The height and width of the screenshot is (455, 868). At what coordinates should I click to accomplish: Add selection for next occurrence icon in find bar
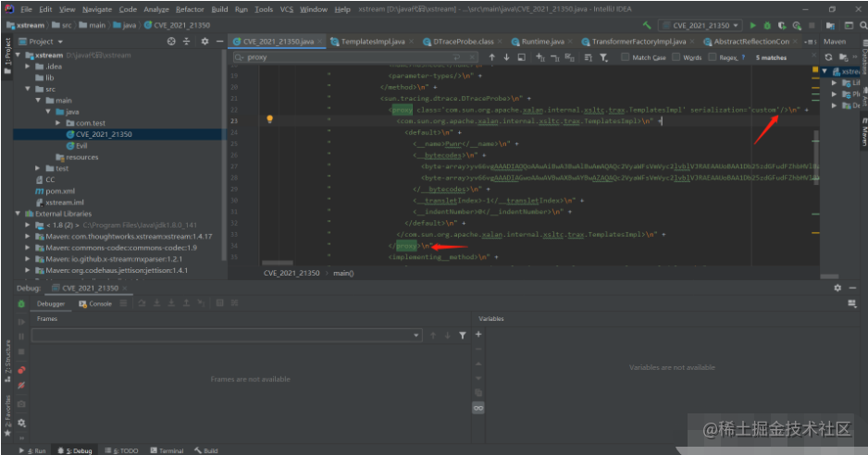click(540, 57)
